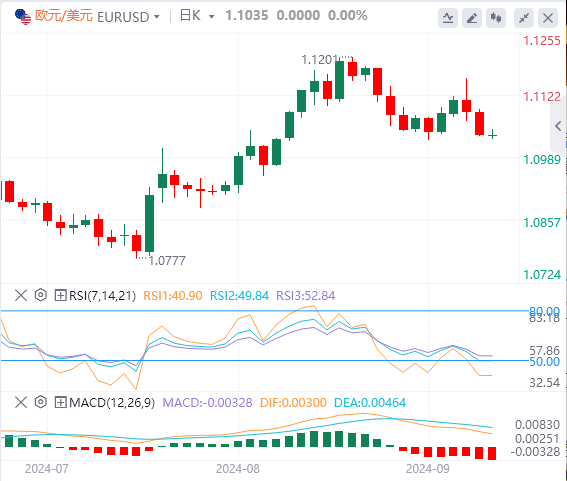567x481 pixels.
Task: Click the candlestick chart type icon
Action: [496, 18]
